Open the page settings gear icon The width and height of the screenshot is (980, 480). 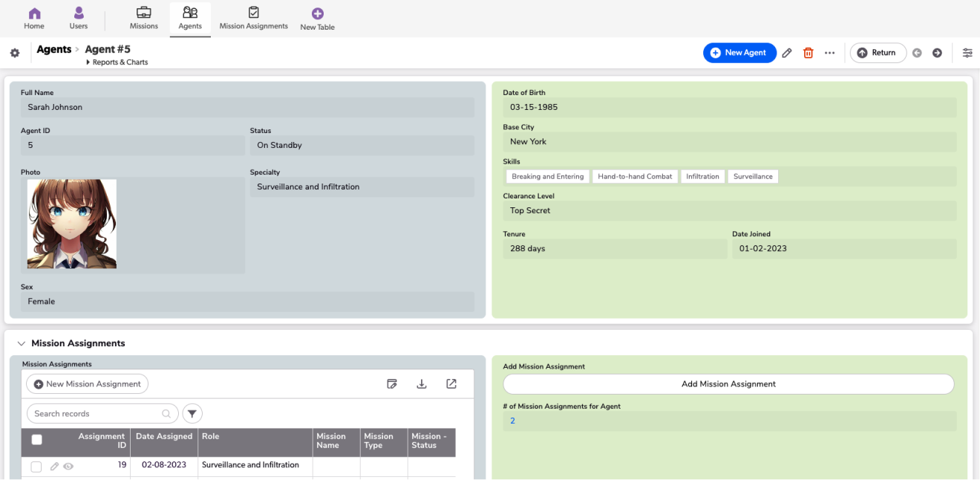(x=14, y=53)
